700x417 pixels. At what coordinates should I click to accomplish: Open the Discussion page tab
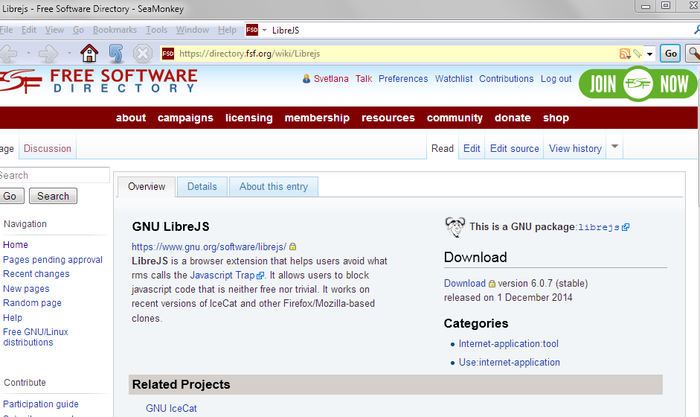click(47, 148)
